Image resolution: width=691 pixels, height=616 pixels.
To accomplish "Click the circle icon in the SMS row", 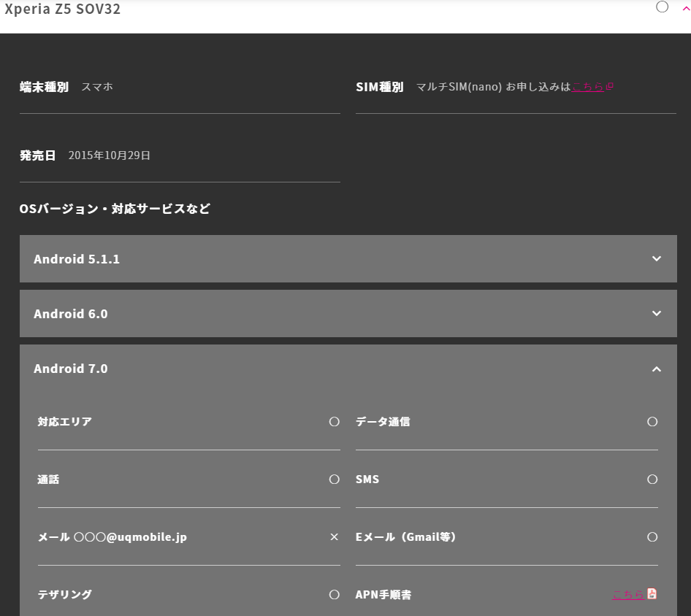I will tap(652, 480).
